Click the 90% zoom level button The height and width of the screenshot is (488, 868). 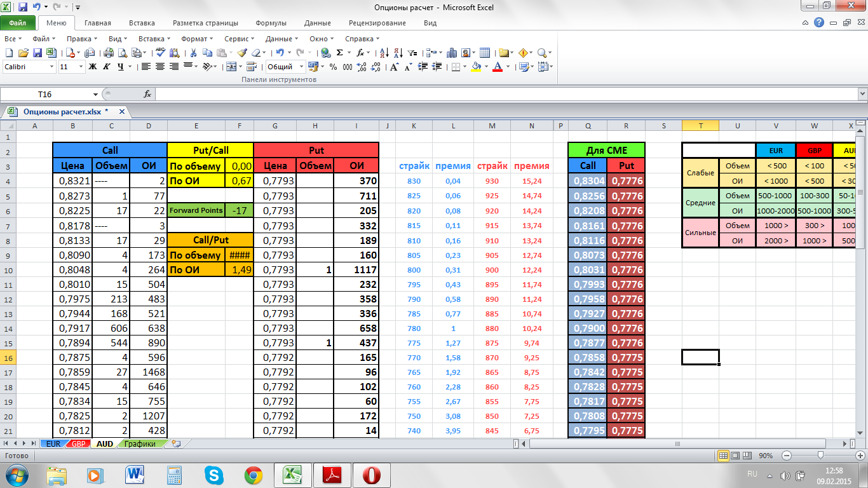tap(766, 456)
